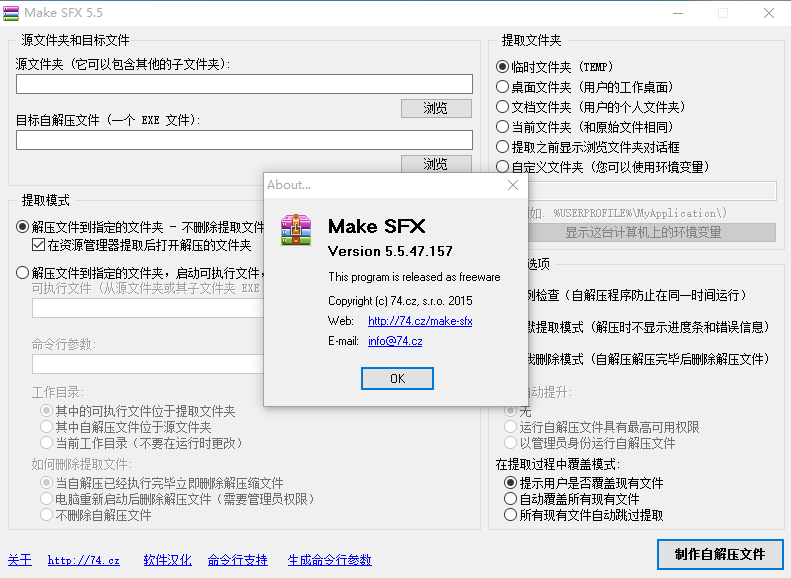Click the 生成命令行参数 link
This screenshot has height=578, width=791.
[329, 560]
